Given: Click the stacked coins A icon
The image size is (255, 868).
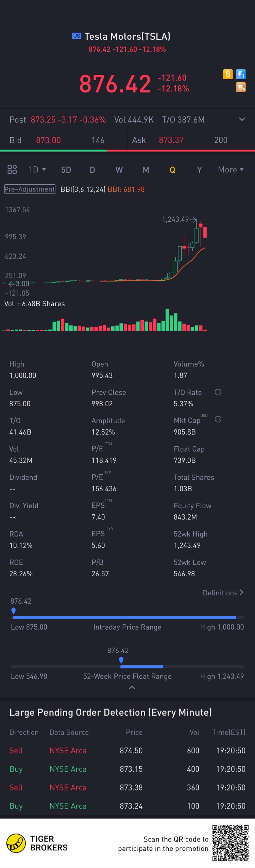Looking at the screenshot, I should (x=241, y=87).
